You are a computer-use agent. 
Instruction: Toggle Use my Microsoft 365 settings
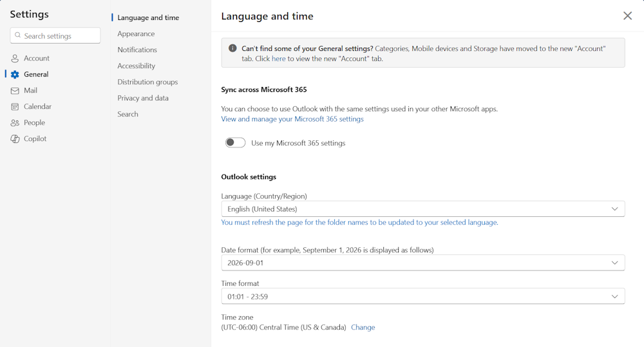235,142
